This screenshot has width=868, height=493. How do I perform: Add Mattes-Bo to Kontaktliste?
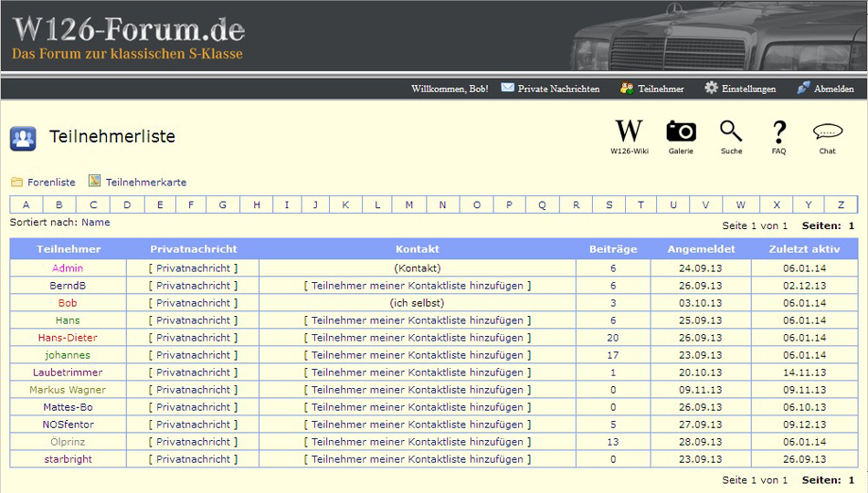pos(418,407)
